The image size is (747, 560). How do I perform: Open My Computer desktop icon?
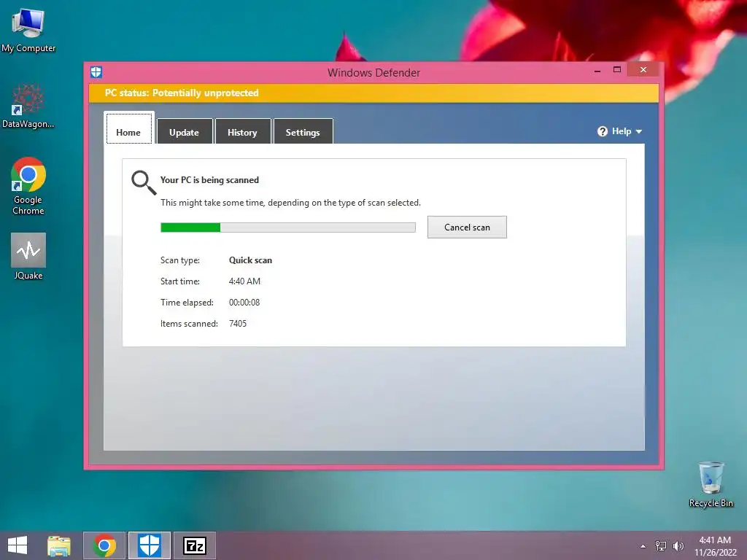[28, 31]
